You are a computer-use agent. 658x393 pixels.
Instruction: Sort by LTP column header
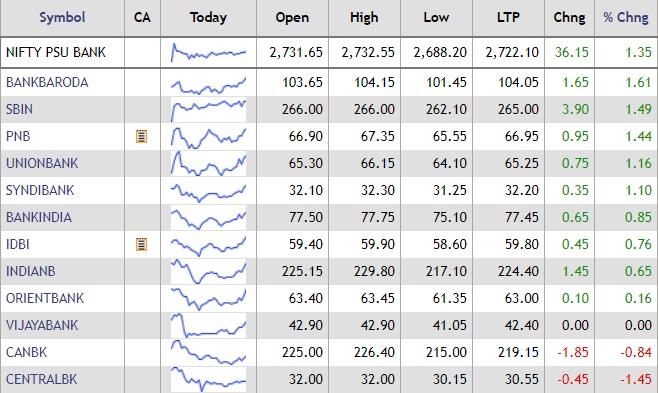(508, 17)
